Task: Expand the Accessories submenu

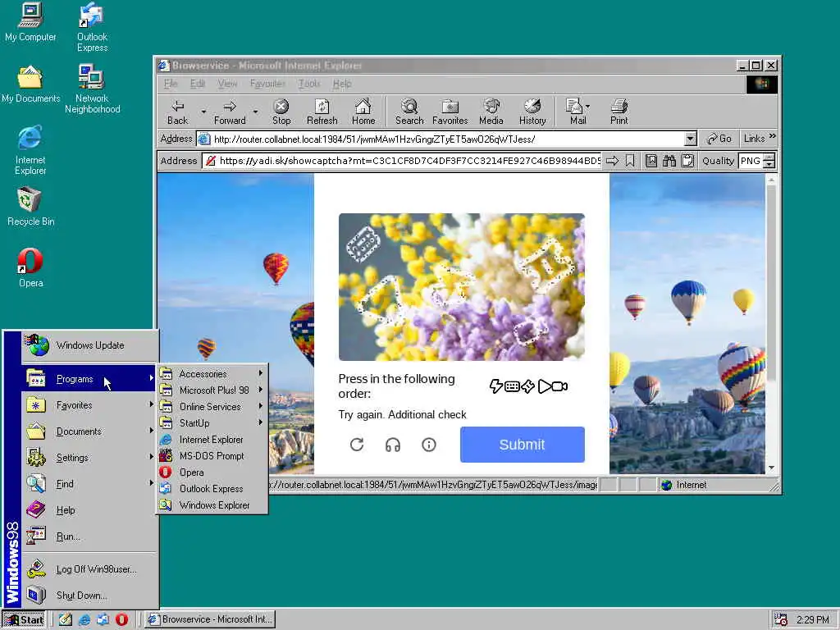Action: (x=212, y=374)
